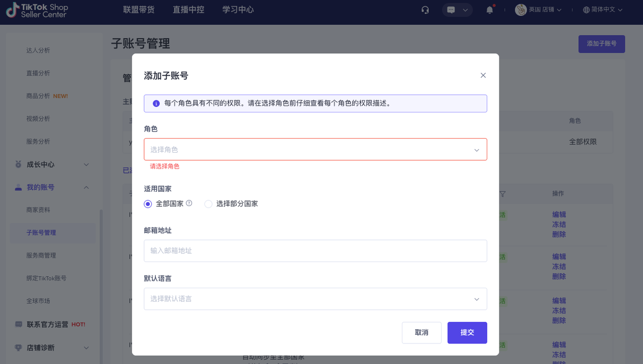Image resolution: width=643 pixels, height=364 pixels.
Task: Go to 联盟带货 in top navigation
Action: click(139, 10)
